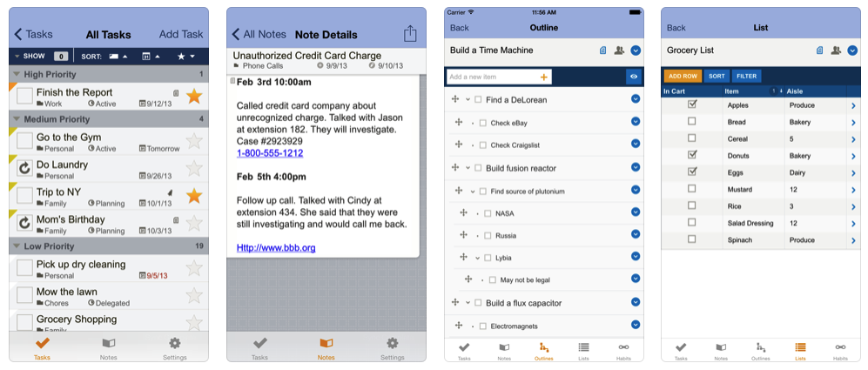Collapse the Medium Priority group
The height and width of the screenshot is (370, 868).
[17, 119]
